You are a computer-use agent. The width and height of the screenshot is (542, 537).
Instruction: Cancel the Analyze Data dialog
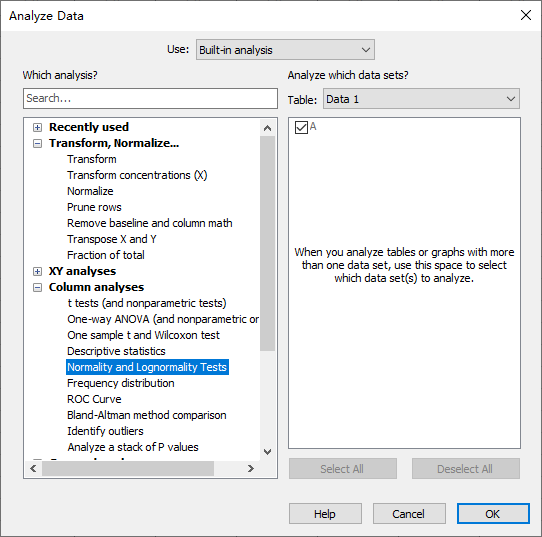point(409,514)
